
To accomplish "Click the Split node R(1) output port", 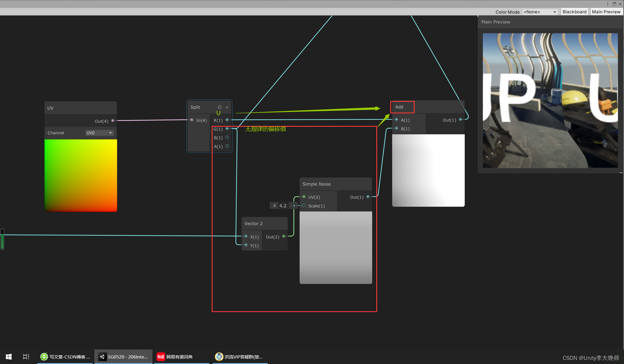I will pyautogui.click(x=227, y=120).
